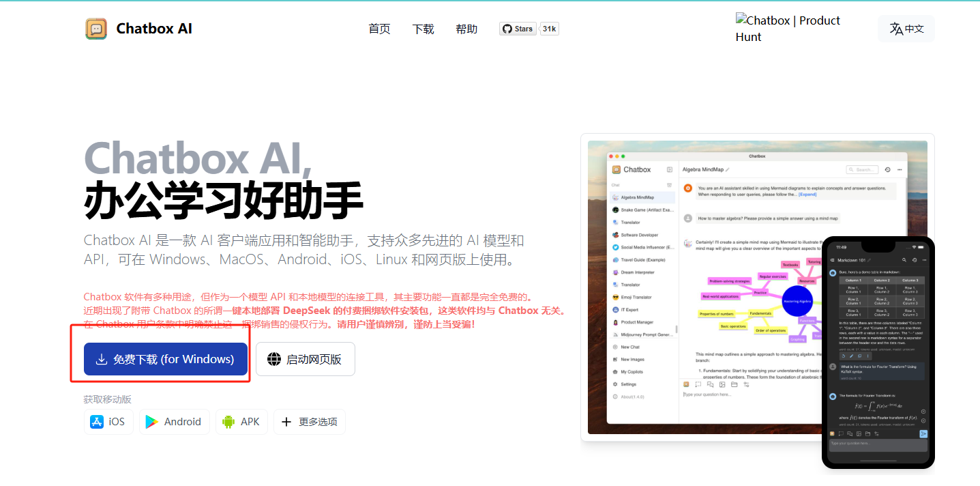Open the 首页 navigation link

pyautogui.click(x=379, y=29)
